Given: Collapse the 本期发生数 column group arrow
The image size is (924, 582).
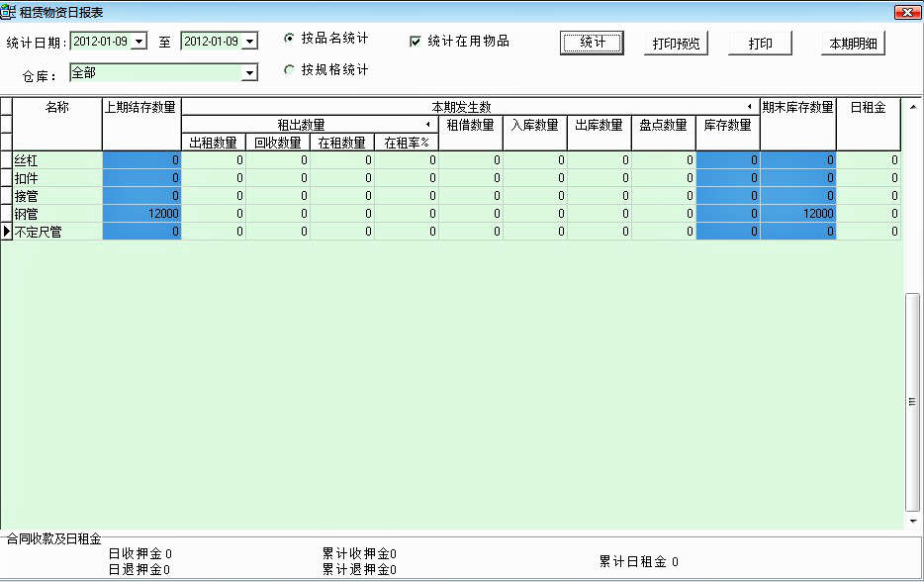Looking at the screenshot, I should click(750, 107).
